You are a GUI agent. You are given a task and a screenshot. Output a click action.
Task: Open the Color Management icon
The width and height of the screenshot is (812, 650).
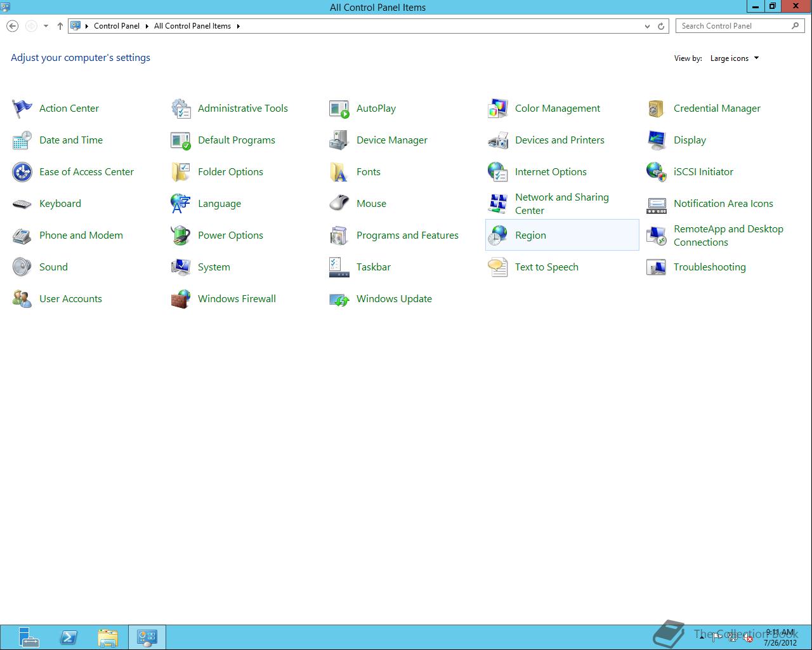point(498,109)
